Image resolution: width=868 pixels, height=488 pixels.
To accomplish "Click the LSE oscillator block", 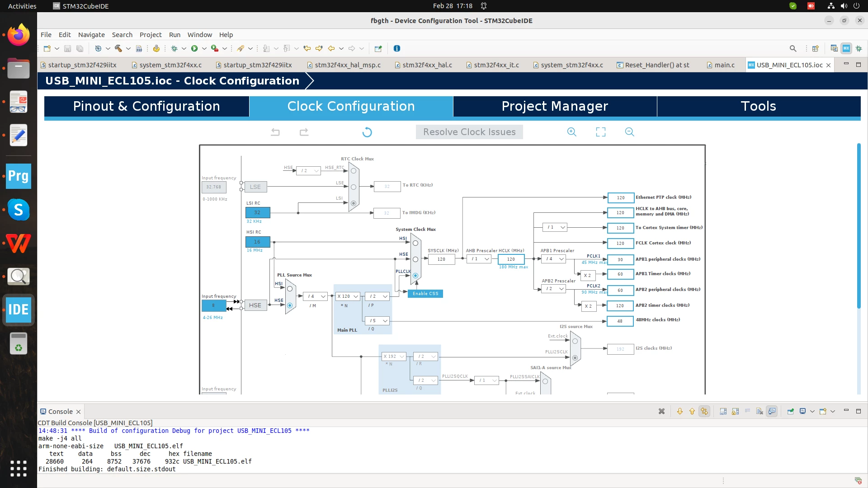I will (255, 187).
